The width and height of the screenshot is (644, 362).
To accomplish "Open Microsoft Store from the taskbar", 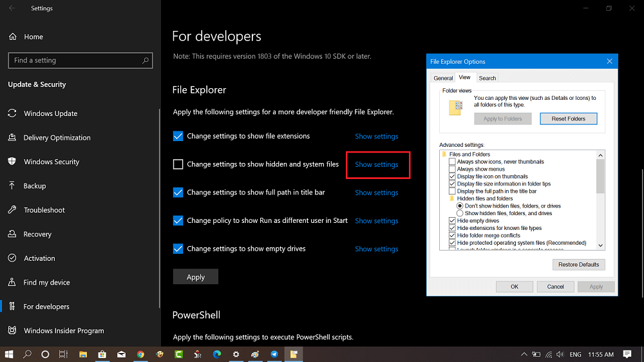I will click(102, 354).
